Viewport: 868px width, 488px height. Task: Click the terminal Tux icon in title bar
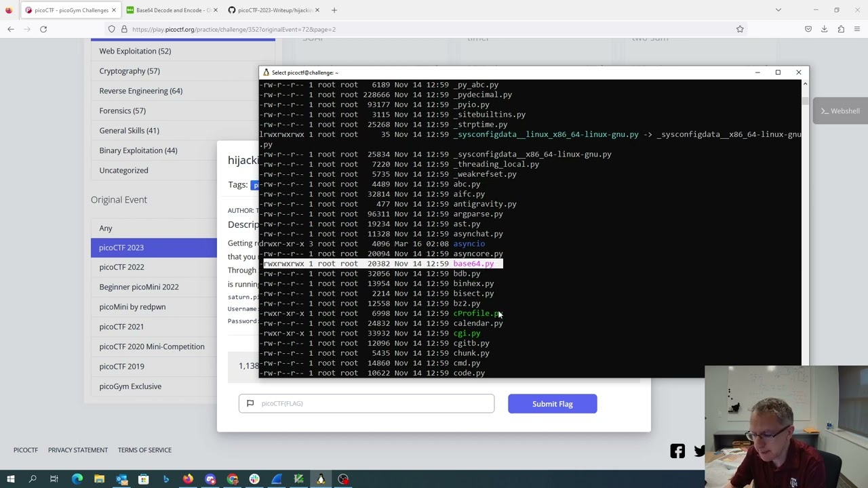pos(267,73)
